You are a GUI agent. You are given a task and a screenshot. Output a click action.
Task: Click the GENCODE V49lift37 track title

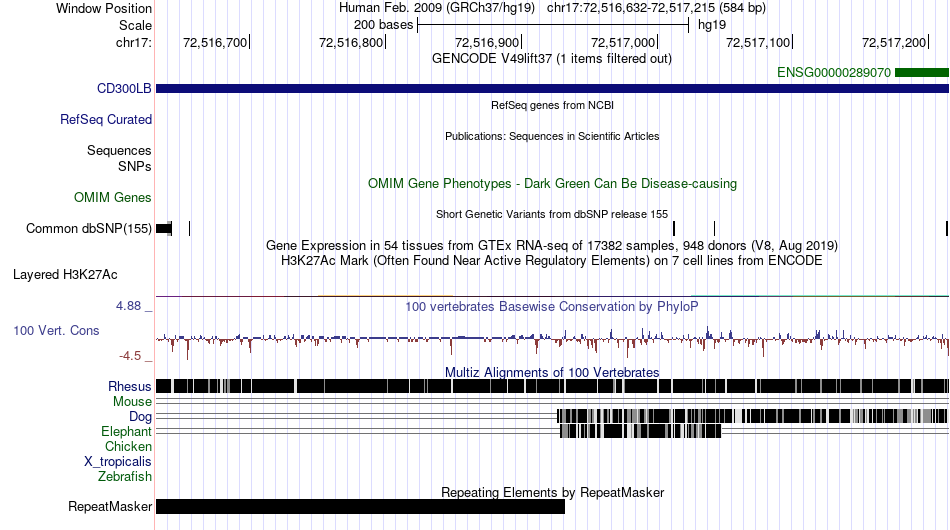coord(552,59)
